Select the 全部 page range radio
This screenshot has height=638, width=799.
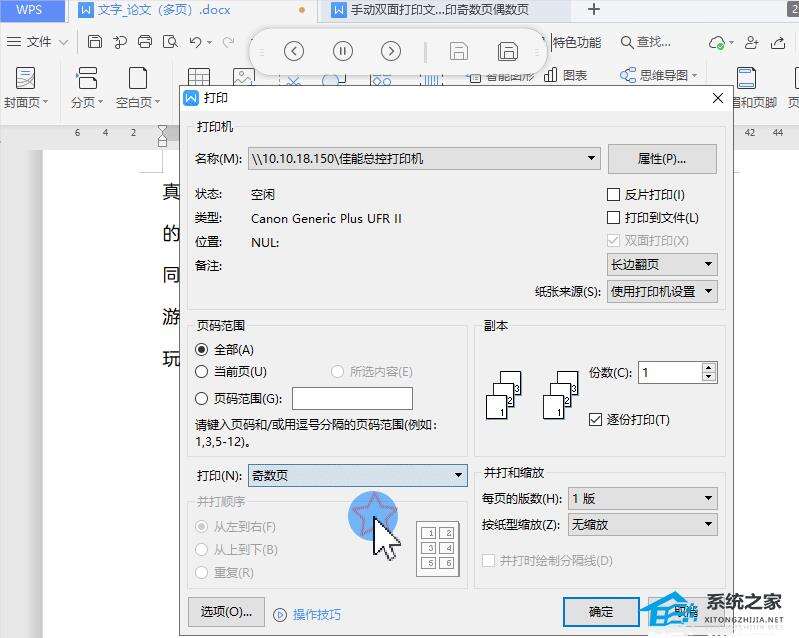click(x=202, y=350)
